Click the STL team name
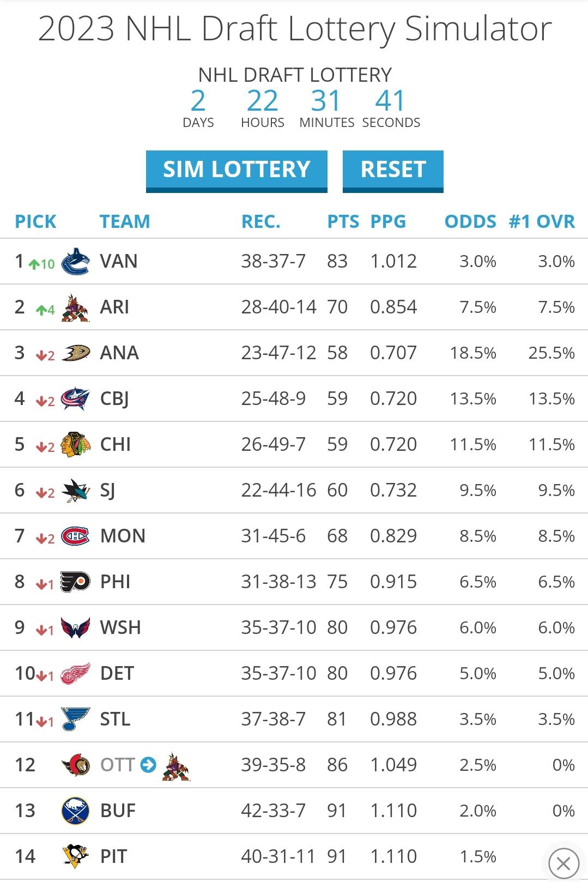 pyautogui.click(x=115, y=719)
